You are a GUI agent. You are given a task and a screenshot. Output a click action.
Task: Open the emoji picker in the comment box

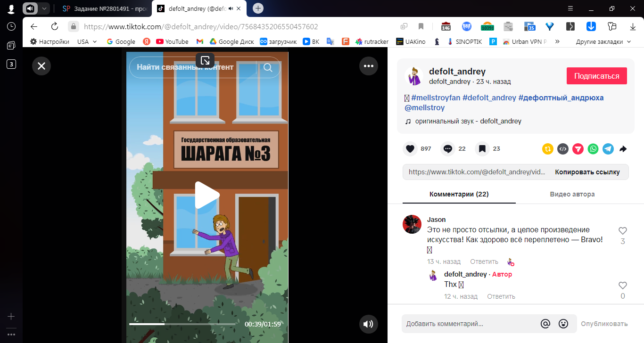pos(563,324)
